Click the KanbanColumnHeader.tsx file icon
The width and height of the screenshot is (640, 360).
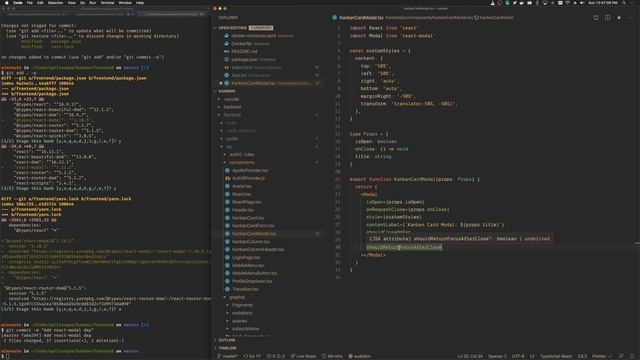[227, 249]
